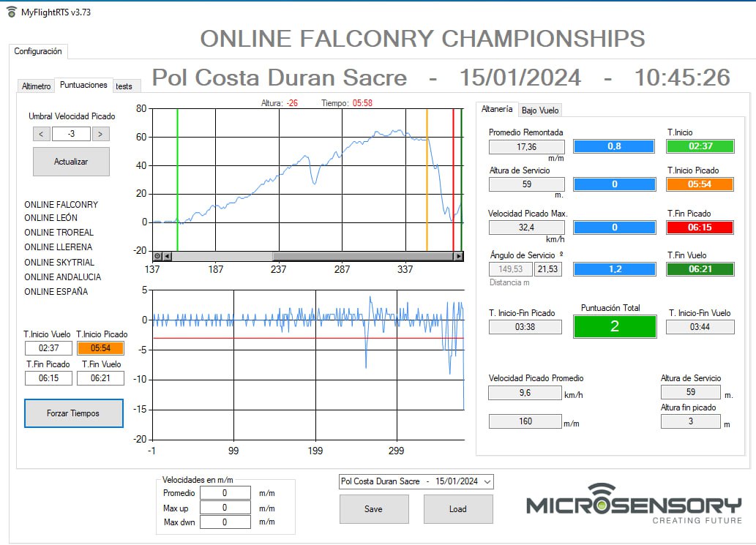756x545 pixels.
Task: Save the current flight data
Action: coord(374,509)
